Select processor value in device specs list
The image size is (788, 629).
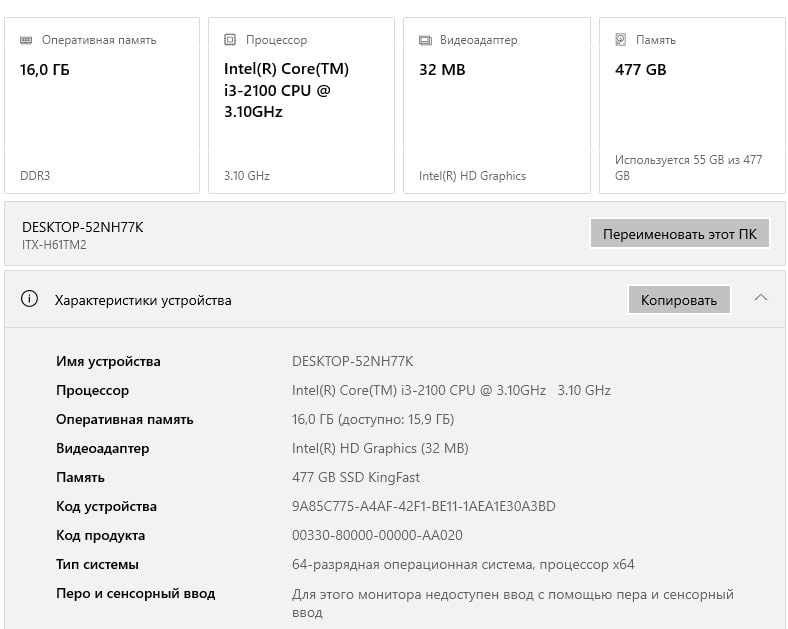click(x=451, y=390)
